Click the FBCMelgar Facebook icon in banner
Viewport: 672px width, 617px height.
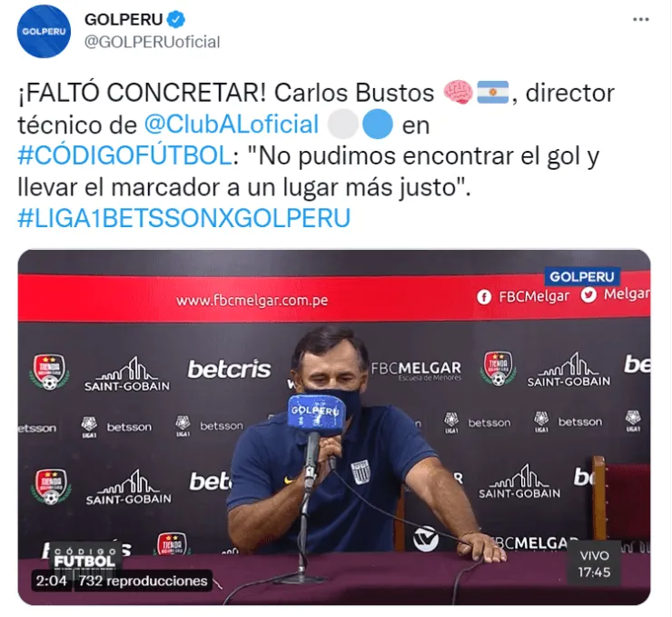(484, 297)
